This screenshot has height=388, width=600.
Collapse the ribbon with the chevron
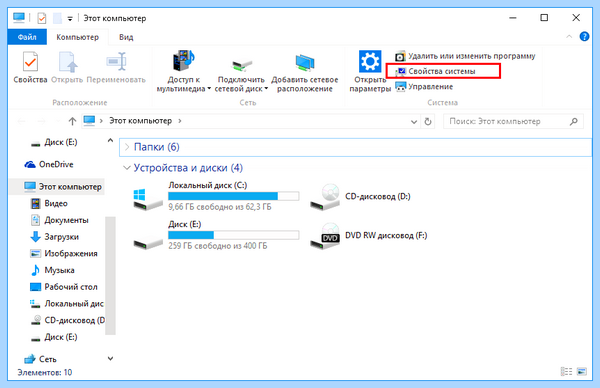[x=569, y=36]
